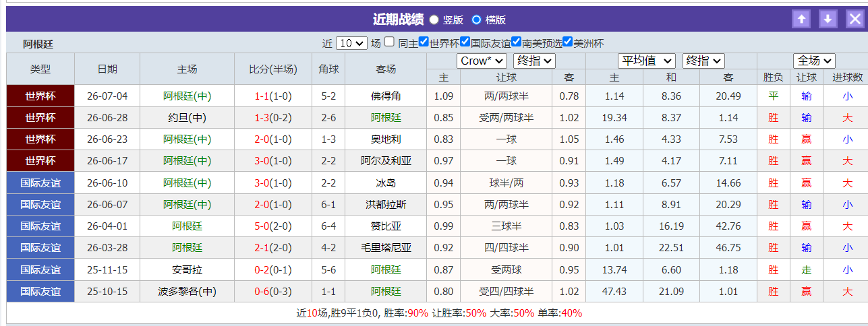Close the 近期战绩 panel with X
This screenshot has height=326, width=868.
coord(855,19)
